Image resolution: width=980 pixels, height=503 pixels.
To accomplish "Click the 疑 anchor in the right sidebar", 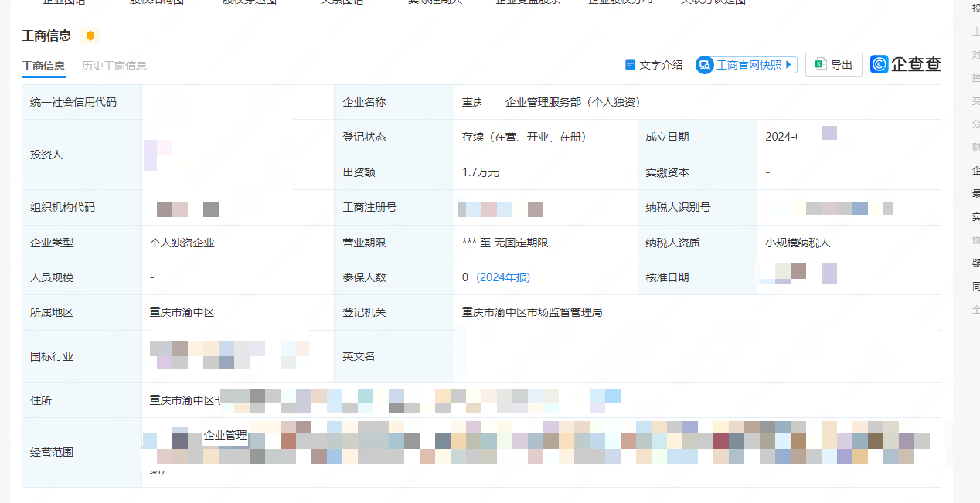I will click(x=975, y=263).
